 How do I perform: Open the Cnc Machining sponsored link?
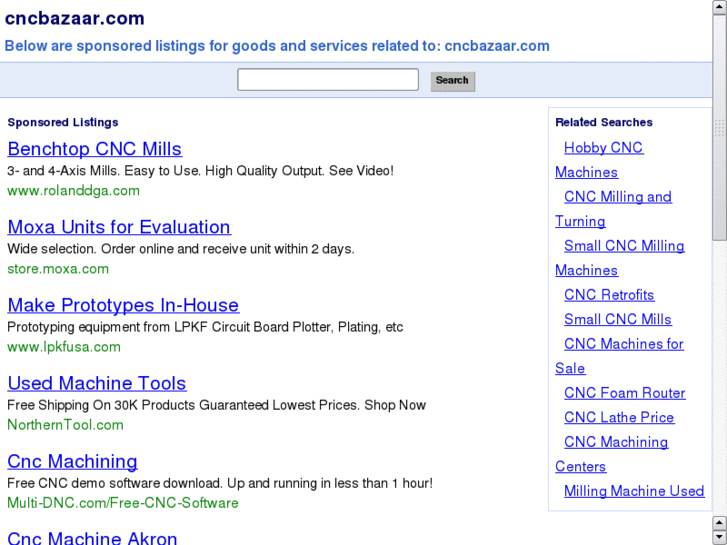click(72, 461)
